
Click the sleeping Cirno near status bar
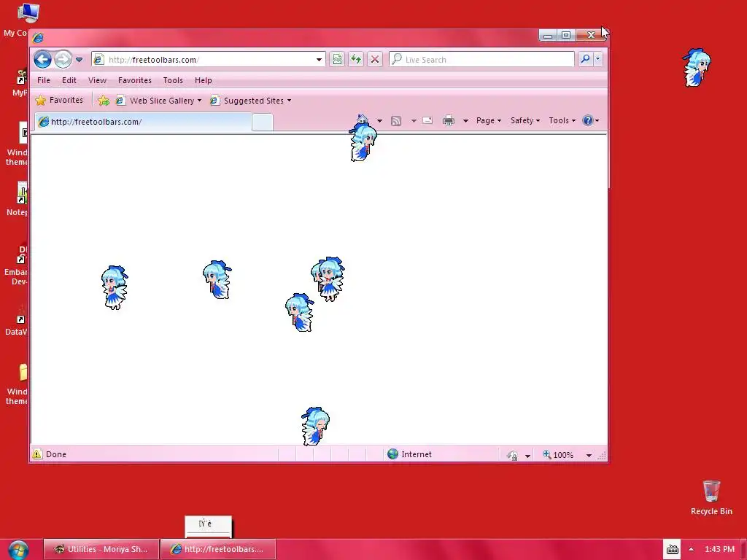click(x=315, y=426)
